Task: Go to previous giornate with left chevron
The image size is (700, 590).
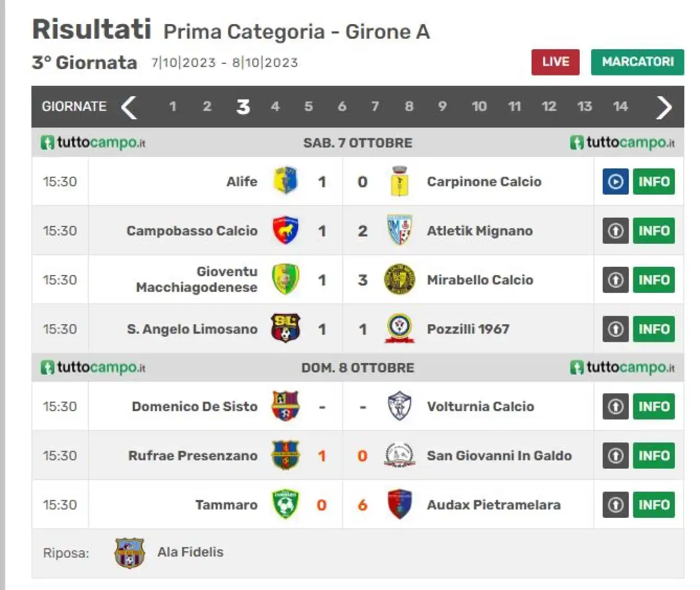Action: pyautogui.click(x=129, y=107)
